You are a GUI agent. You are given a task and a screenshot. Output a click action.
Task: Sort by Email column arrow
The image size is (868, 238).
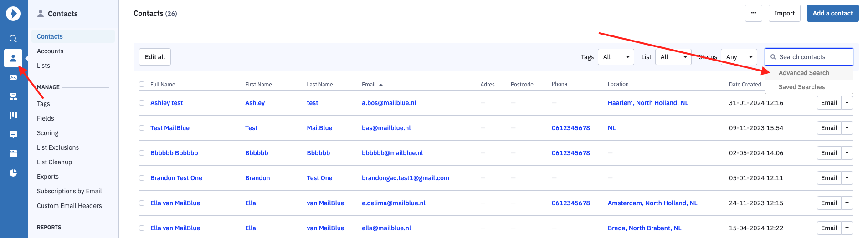coord(381,85)
